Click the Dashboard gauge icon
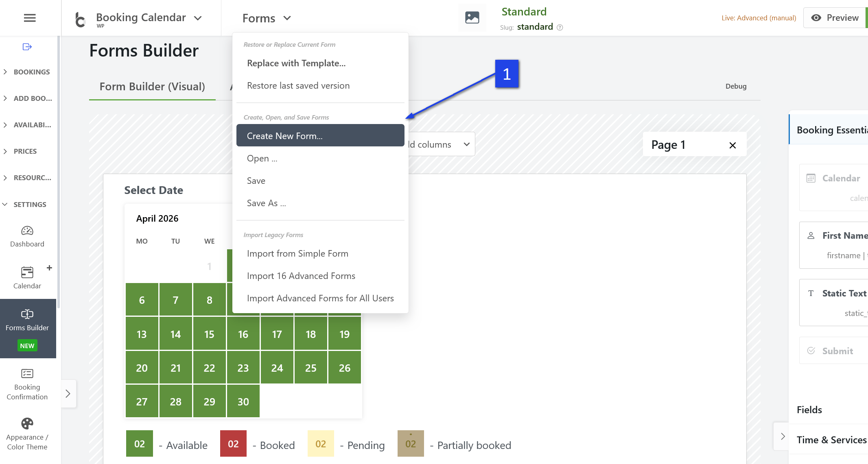 [x=27, y=231]
